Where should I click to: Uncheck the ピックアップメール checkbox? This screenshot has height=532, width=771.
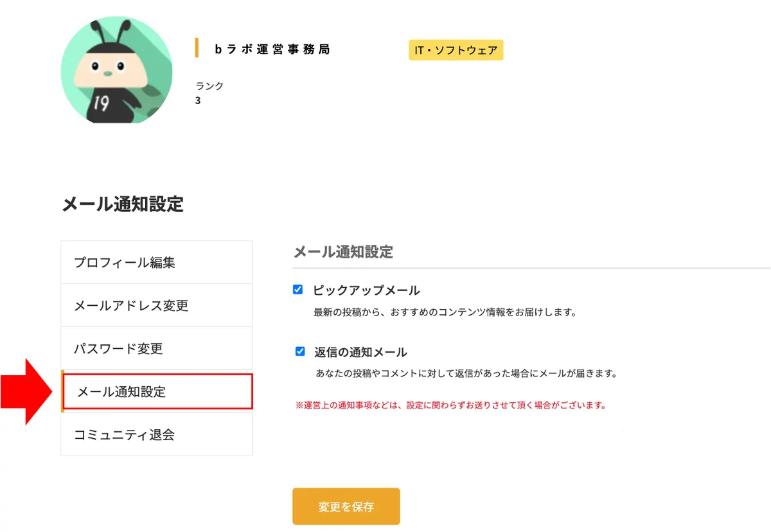[x=297, y=290]
